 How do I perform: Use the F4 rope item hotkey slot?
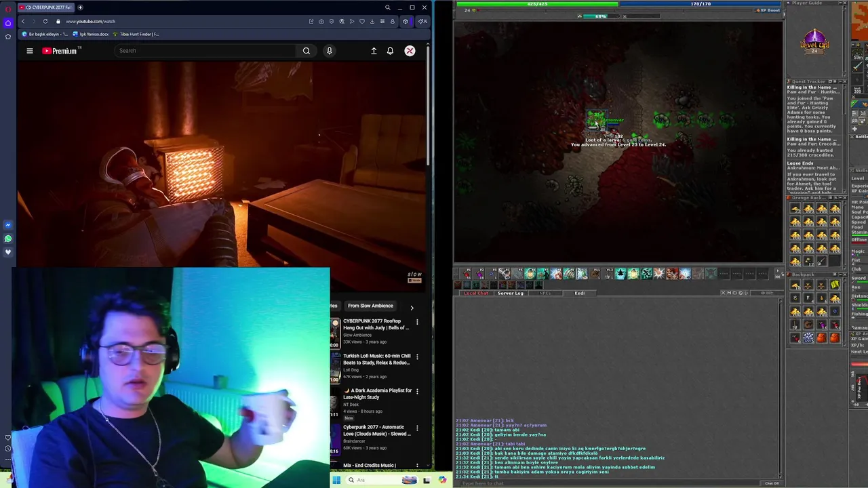tap(505, 273)
